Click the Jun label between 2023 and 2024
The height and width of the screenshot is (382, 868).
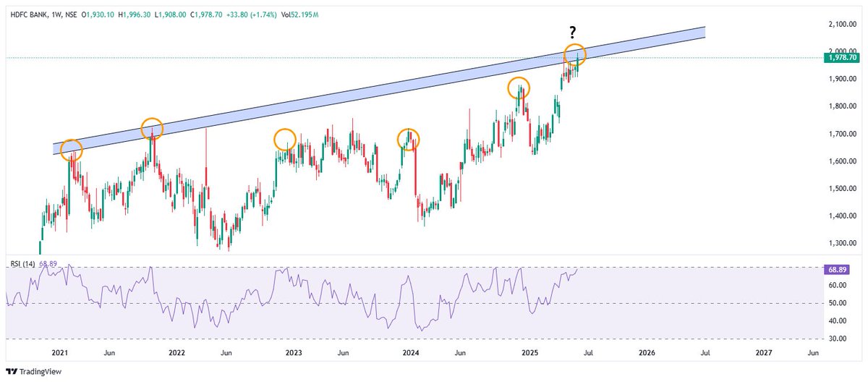coord(344,353)
